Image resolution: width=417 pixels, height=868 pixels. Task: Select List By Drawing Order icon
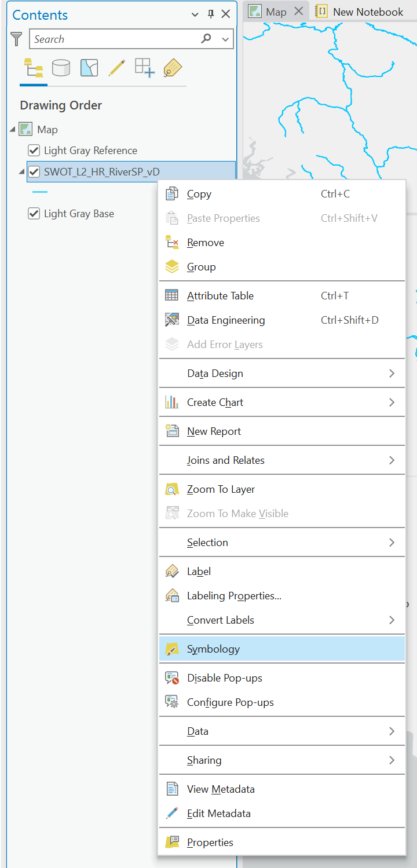tap(34, 69)
